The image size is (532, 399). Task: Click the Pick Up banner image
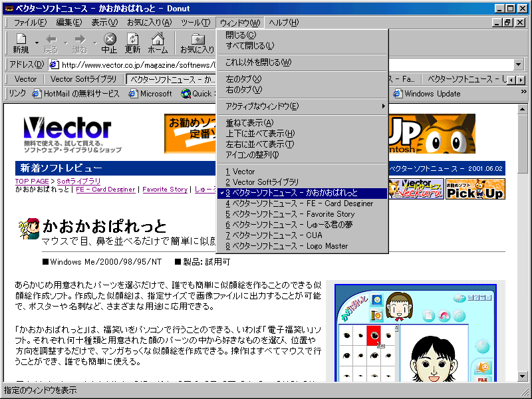tap(475, 189)
